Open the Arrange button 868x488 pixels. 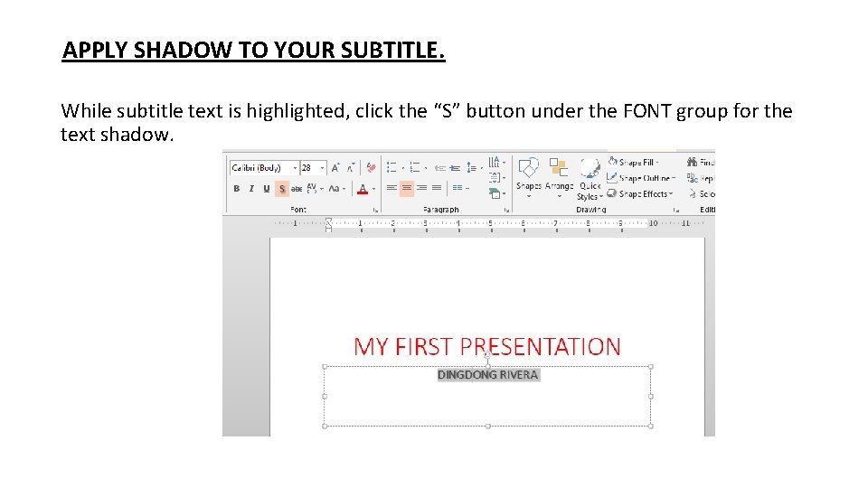click(559, 177)
